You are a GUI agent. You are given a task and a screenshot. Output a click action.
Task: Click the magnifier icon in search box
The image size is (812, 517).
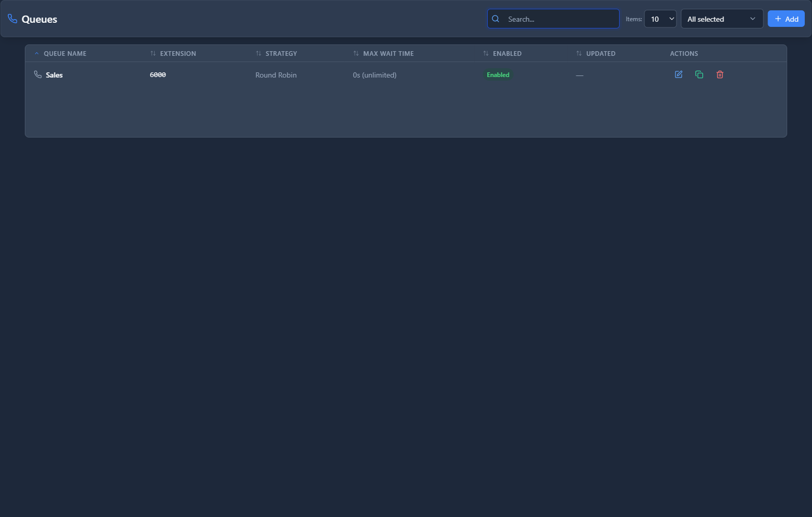coord(495,19)
